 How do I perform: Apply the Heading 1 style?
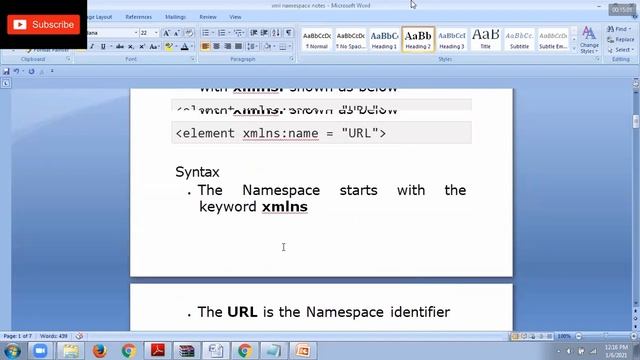click(384, 40)
